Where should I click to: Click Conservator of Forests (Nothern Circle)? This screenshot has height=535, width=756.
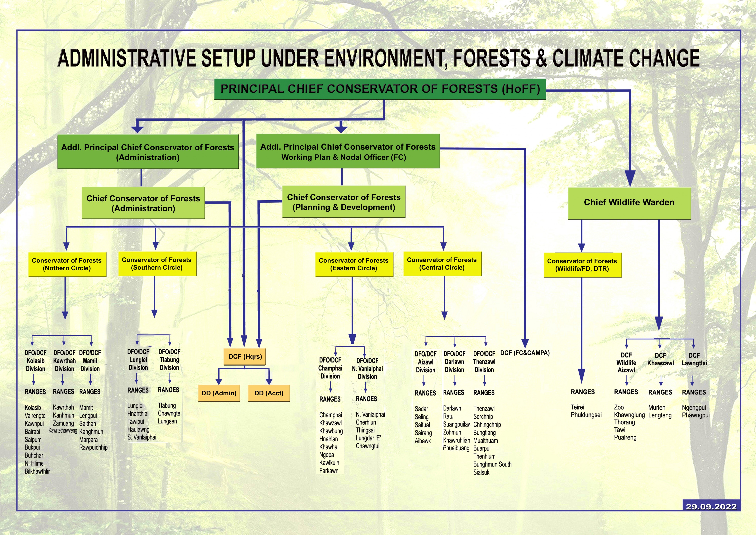(x=67, y=264)
